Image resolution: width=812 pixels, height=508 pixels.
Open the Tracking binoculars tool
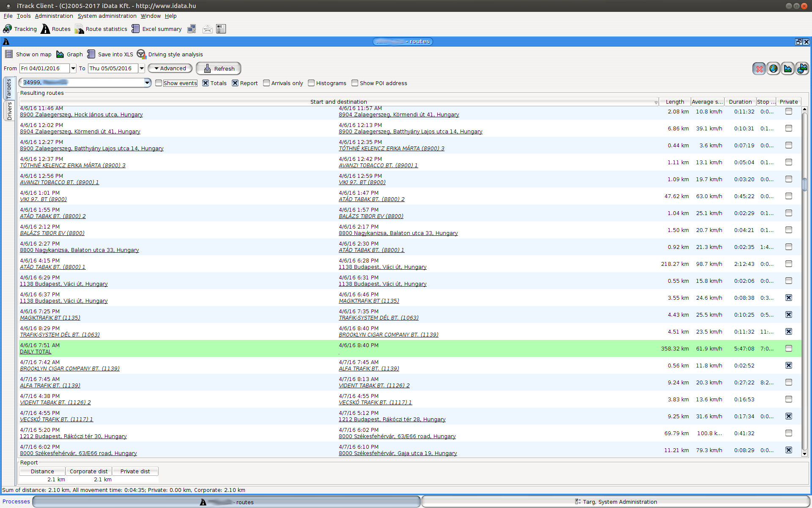[8, 29]
